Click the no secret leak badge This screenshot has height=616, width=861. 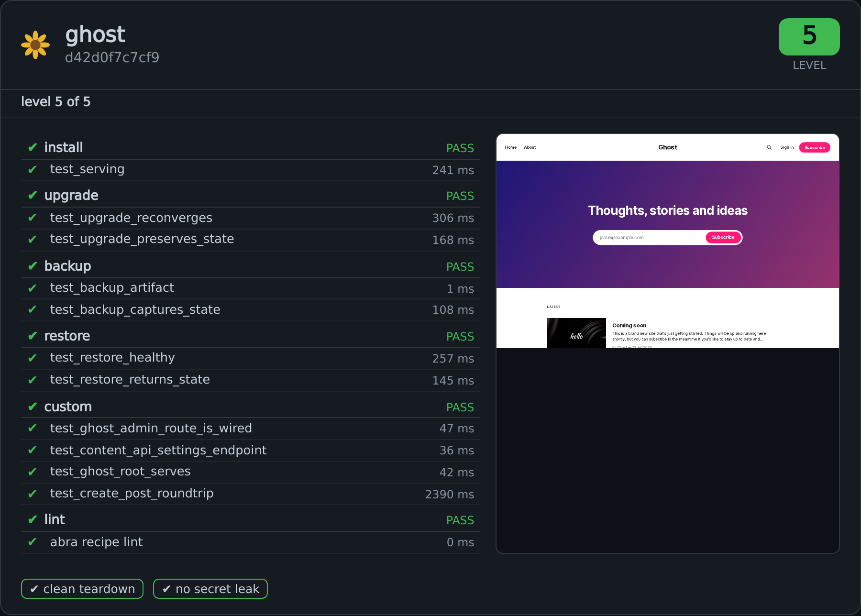210,589
